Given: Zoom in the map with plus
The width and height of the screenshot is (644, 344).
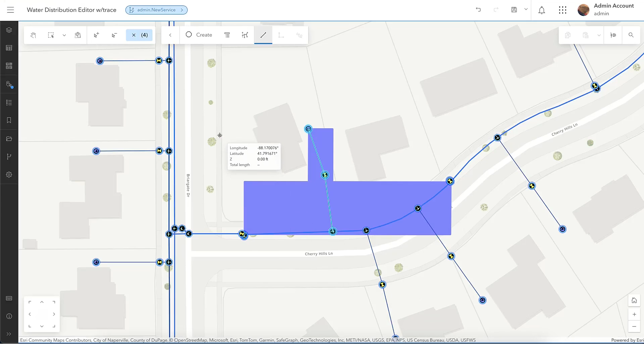Looking at the screenshot, I should [x=634, y=314].
